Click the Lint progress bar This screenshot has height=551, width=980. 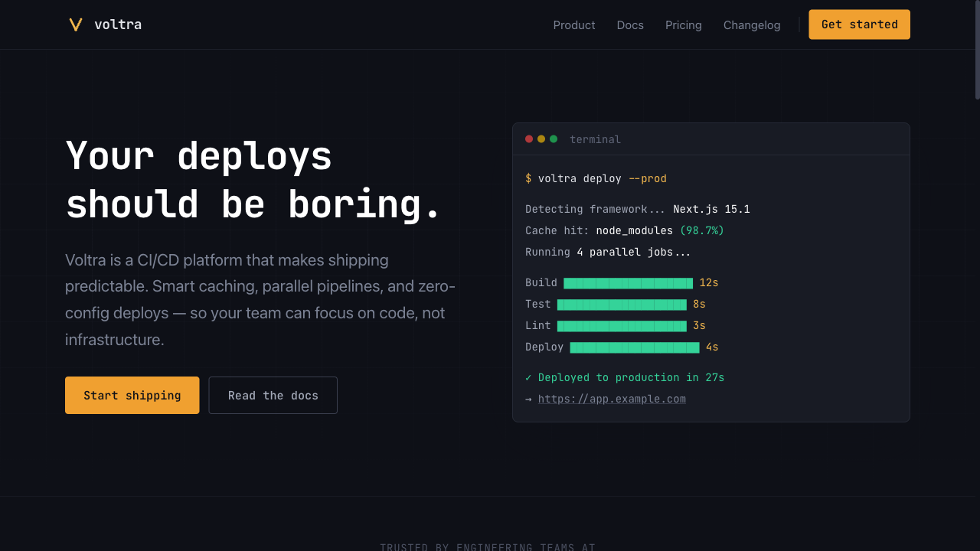pos(622,325)
